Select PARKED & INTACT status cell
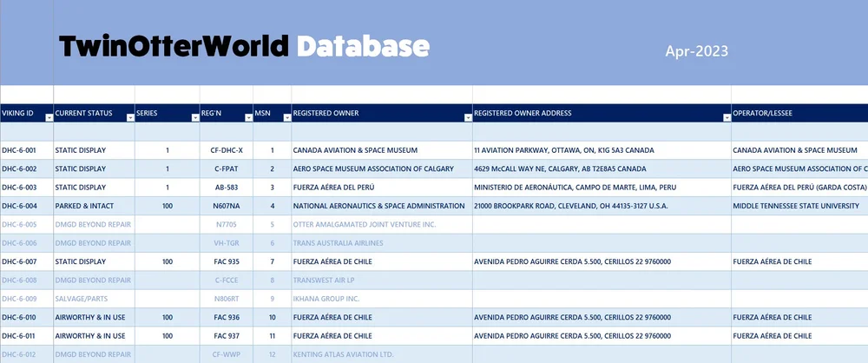Viewport: 868px width, 363px height. click(94, 206)
